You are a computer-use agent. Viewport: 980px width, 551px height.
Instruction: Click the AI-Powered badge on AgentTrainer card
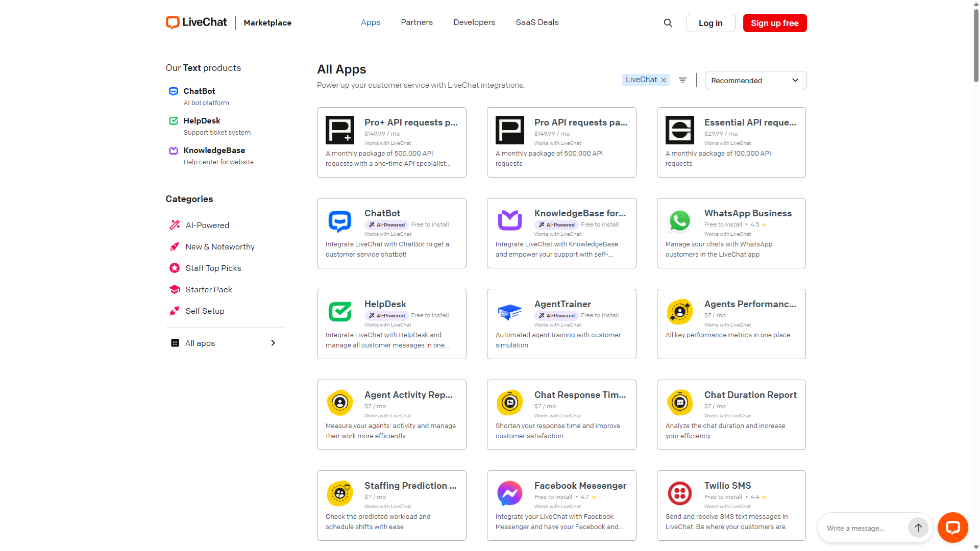556,316
